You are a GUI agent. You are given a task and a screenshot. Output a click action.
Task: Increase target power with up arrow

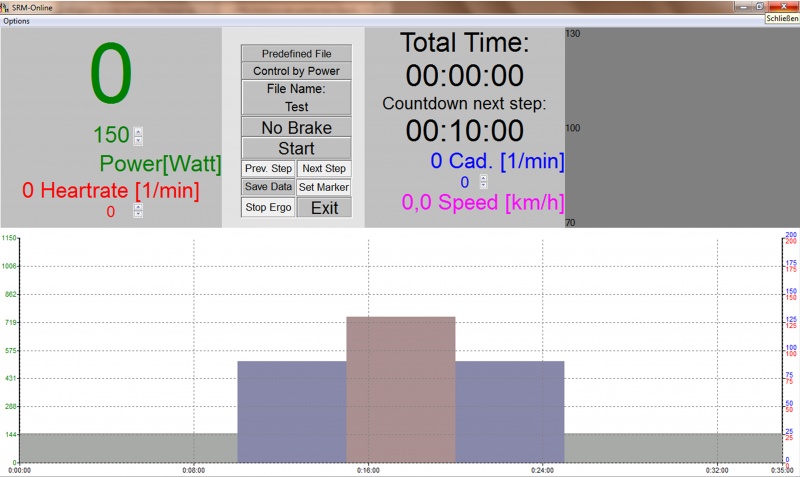click(x=138, y=131)
